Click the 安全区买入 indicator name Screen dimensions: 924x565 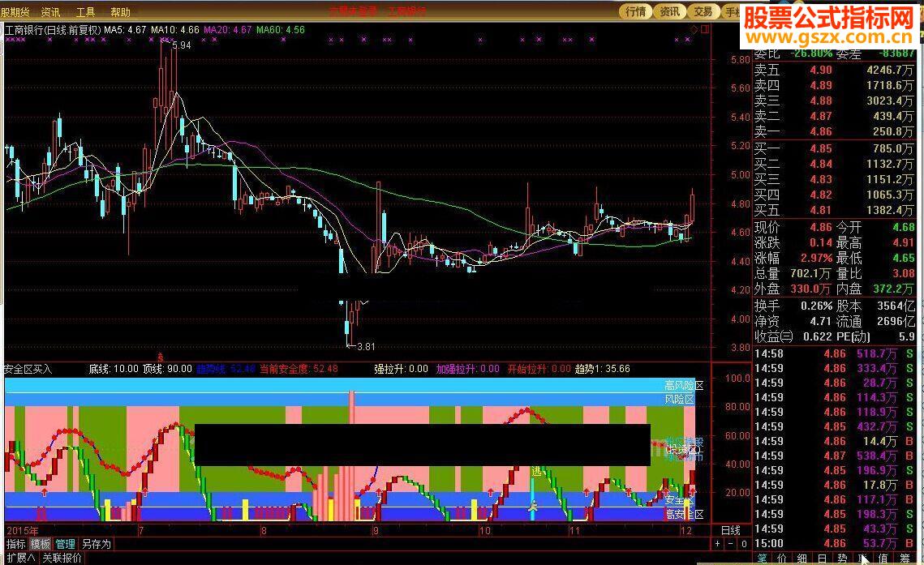coord(28,369)
